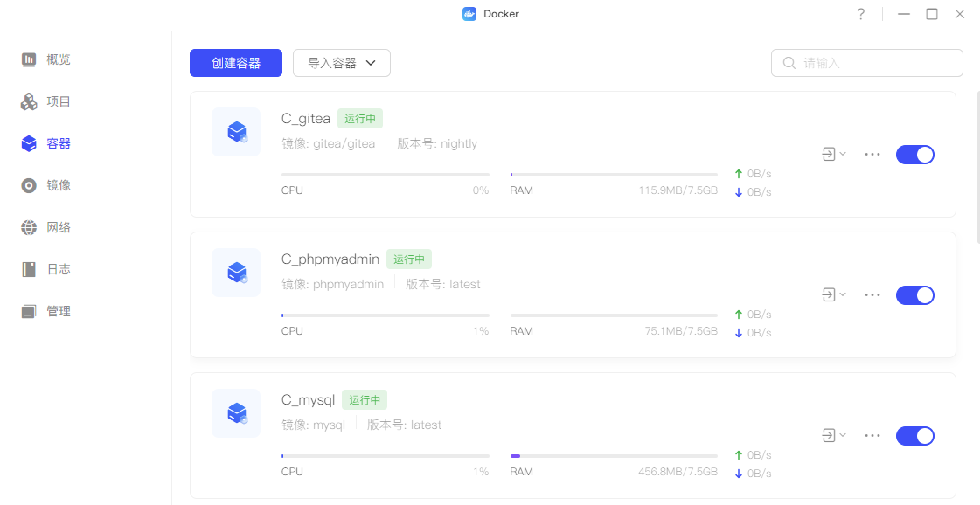Click the 创建容器 button
The image size is (980, 505).
(236, 63)
